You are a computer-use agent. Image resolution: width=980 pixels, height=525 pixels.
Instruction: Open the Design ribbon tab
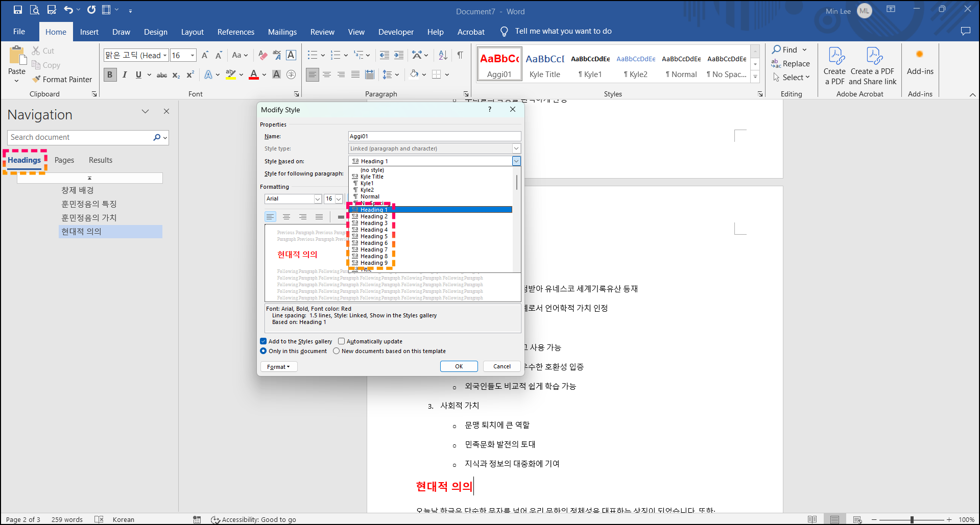tap(156, 32)
